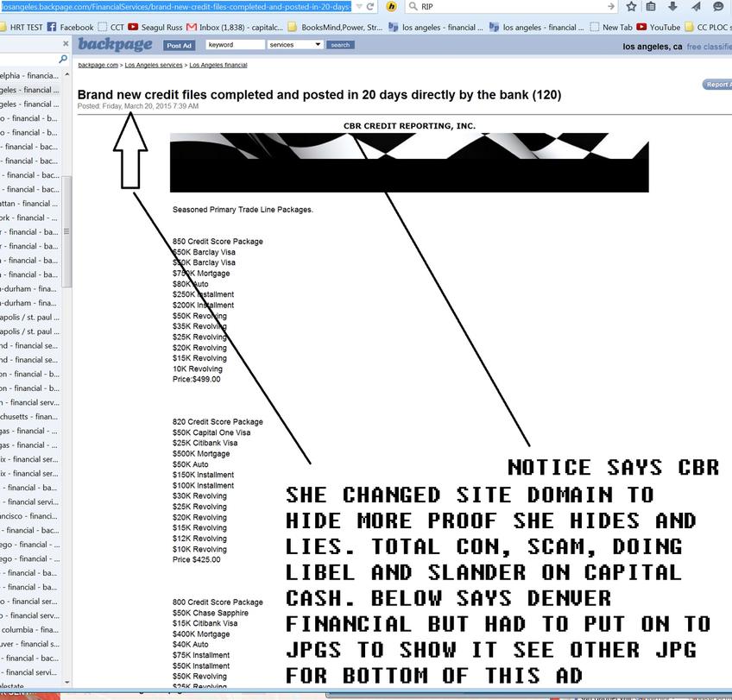Image resolution: width=732 pixels, height=700 pixels.
Task: Focus the keyword search field
Action: (x=236, y=45)
